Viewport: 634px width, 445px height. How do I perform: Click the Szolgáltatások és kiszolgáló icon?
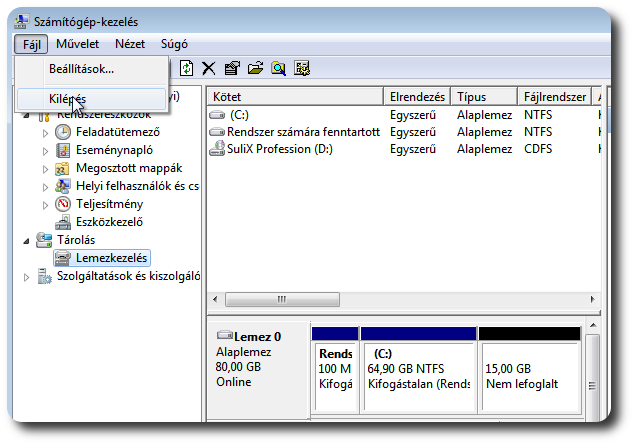(44, 276)
